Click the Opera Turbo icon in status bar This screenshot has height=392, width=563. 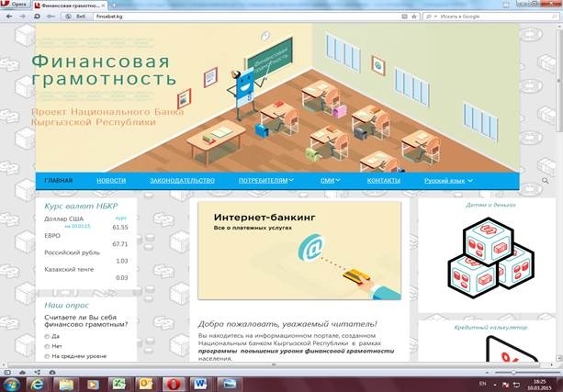click(52, 372)
